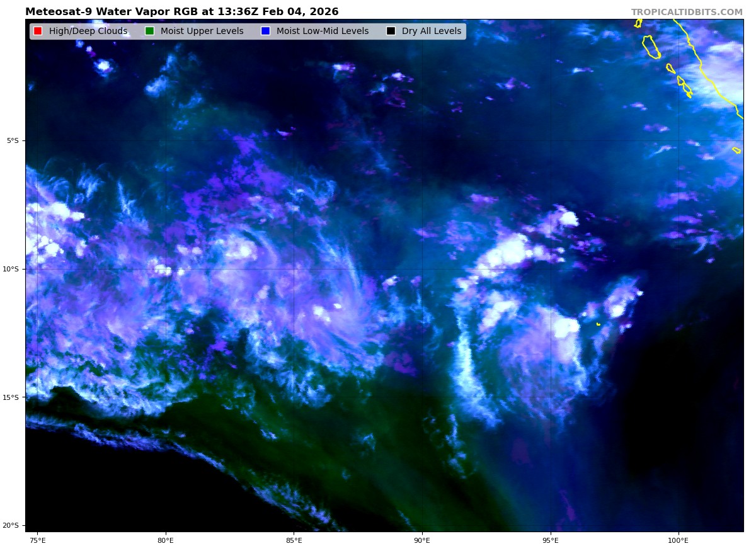This screenshot has height=546, width=756.
Task: Click the 15°S latitude axis label
Action: tap(11, 397)
